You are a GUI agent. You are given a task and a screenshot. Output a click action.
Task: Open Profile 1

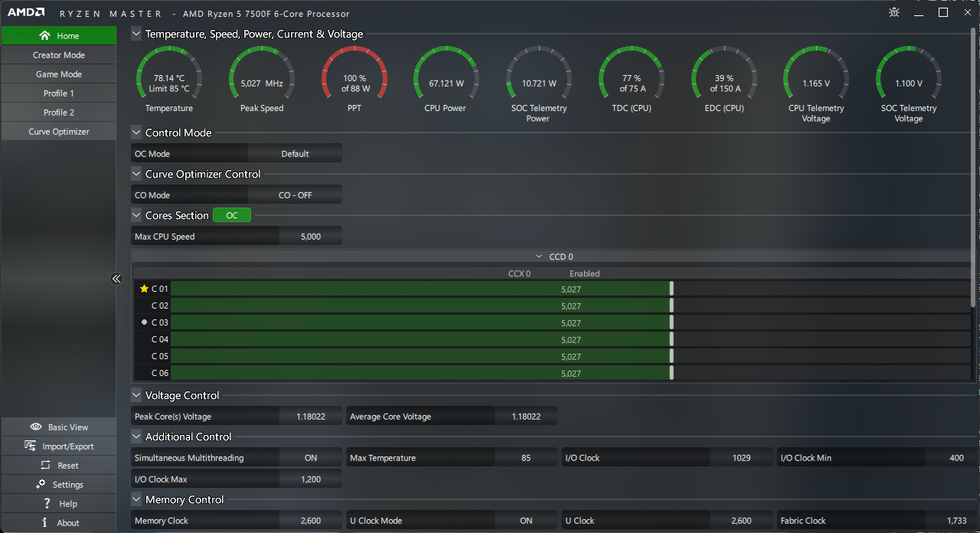pyautogui.click(x=58, y=93)
